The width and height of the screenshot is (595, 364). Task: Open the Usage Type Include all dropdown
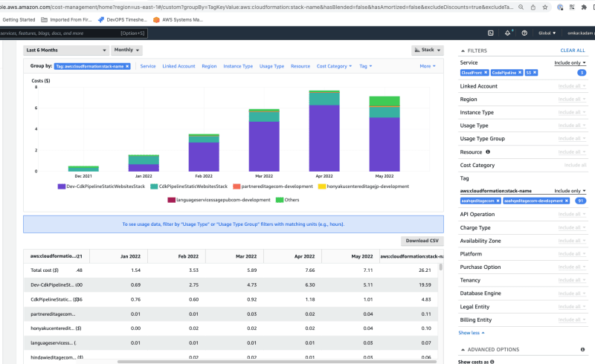click(x=571, y=126)
